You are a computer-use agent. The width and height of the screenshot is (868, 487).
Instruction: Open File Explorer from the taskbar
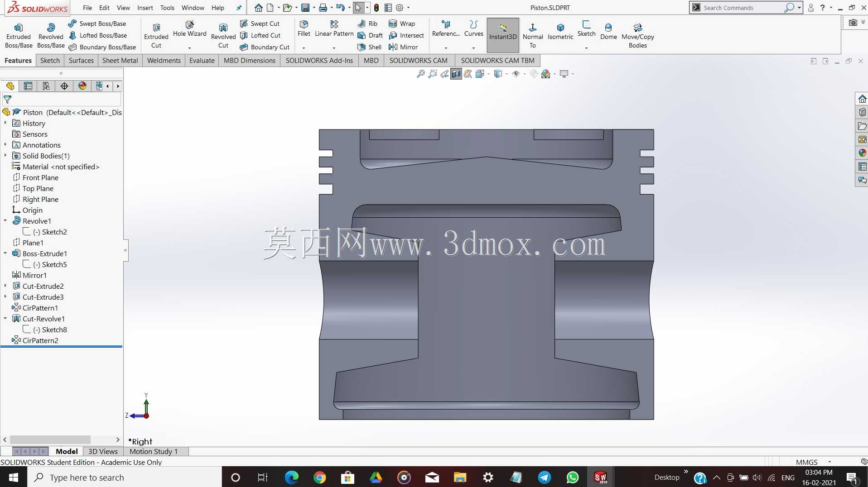pos(460,477)
